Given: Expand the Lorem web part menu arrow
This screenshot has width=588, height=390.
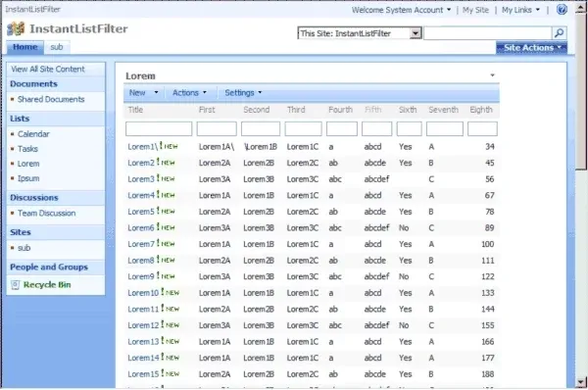Looking at the screenshot, I should 492,75.
